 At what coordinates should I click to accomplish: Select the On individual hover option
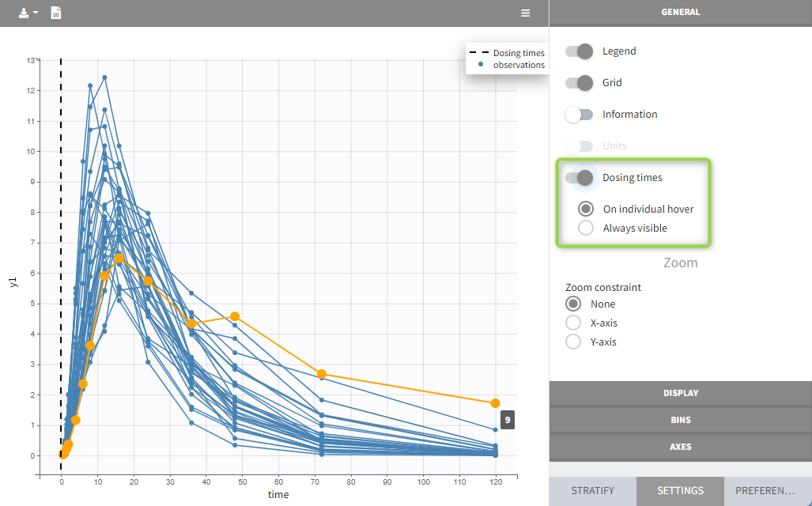tap(586, 210)
